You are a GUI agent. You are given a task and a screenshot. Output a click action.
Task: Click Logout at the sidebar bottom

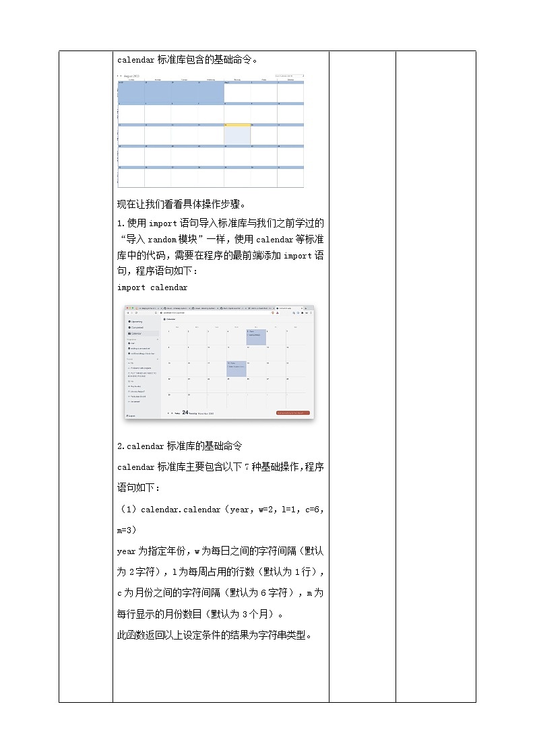[x=131, y=416]
